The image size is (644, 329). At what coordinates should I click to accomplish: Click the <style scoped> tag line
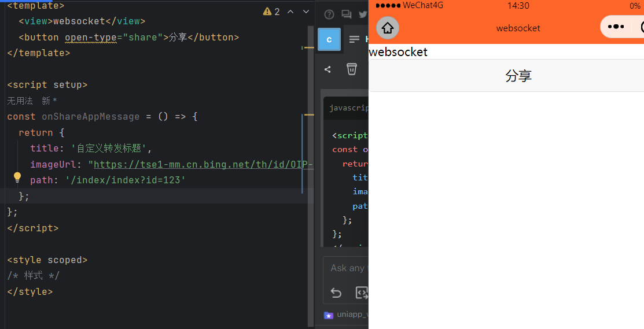47,260
